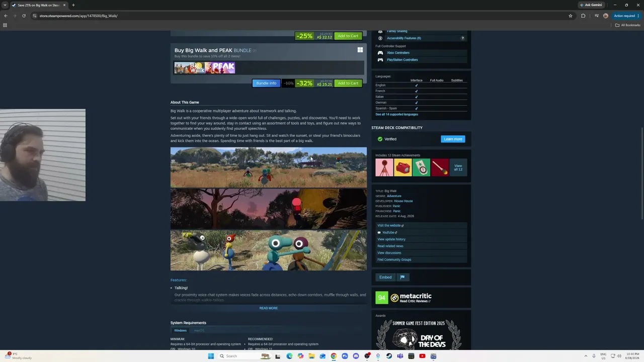Image resolution: width=644 pixels, height=362 pixels.
Task: Open publisher Panic link
Action: point(396,206)
